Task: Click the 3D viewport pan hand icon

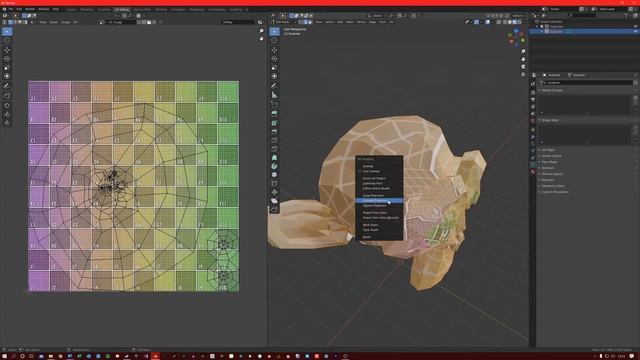Action: coord(523,59)
